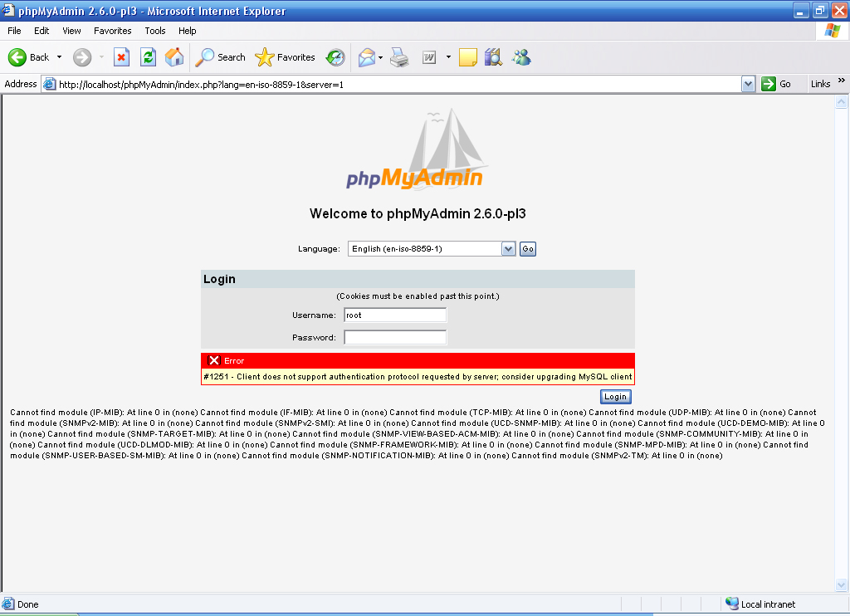
Task: Click the Edit with Word icon
Action: [x=429, y=57]
